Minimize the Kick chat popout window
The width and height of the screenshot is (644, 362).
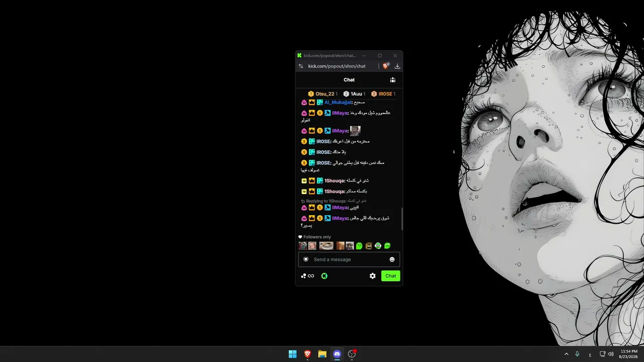(x=364, y=55)
